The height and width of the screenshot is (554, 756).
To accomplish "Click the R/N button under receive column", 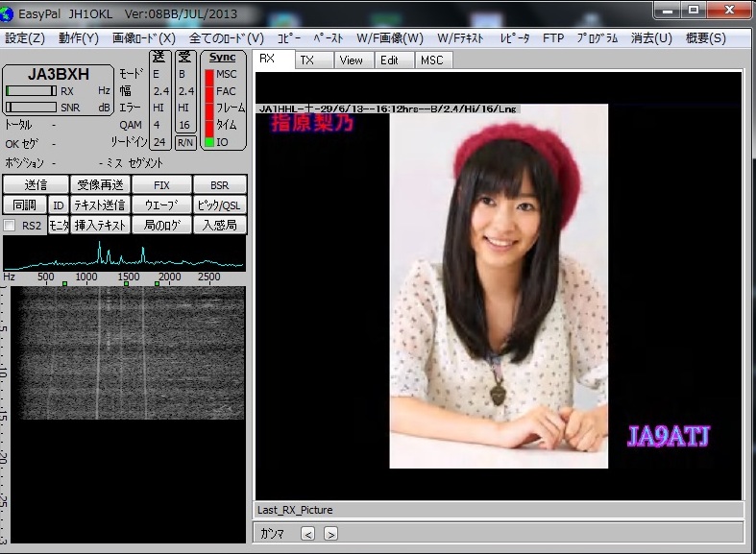I will pyautogui.click(x=184, y=142).
